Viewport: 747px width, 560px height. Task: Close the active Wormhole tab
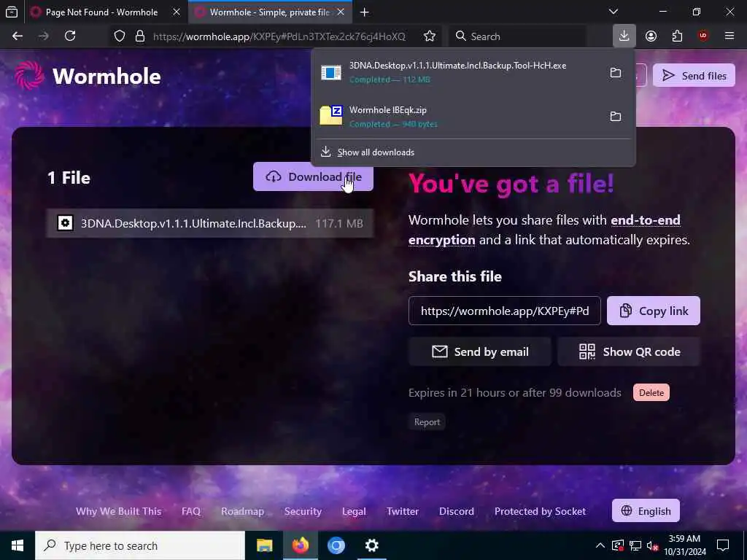[341, 12]
